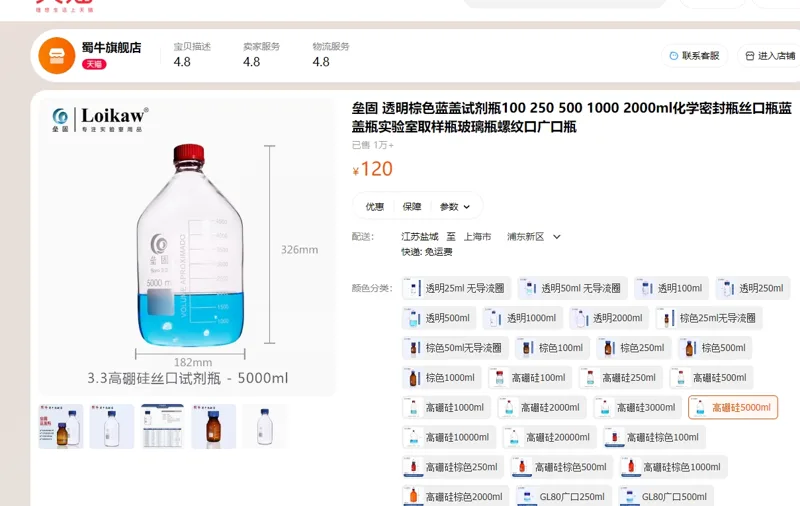Expand the 浦东新区 delivery address dropdown

(x=534, y=237)
